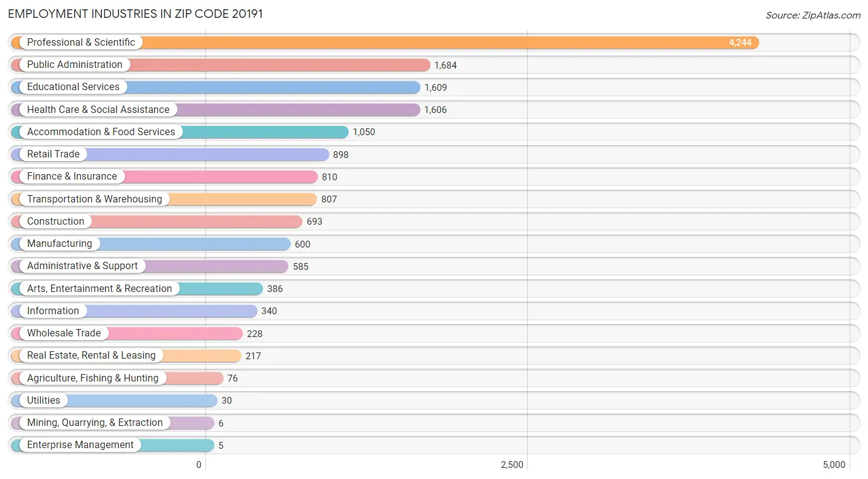Click the Educational Services label
The image size is (868, 479).
[73, 87]
